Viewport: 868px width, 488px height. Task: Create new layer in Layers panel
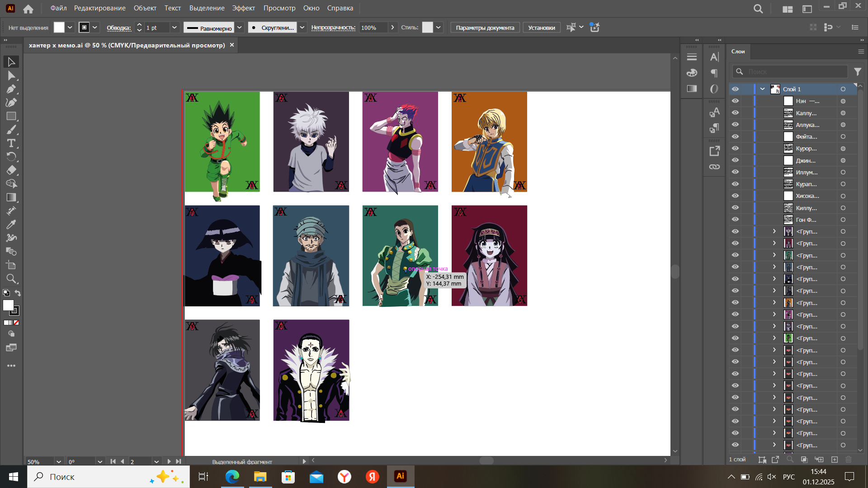coord(835,460)
